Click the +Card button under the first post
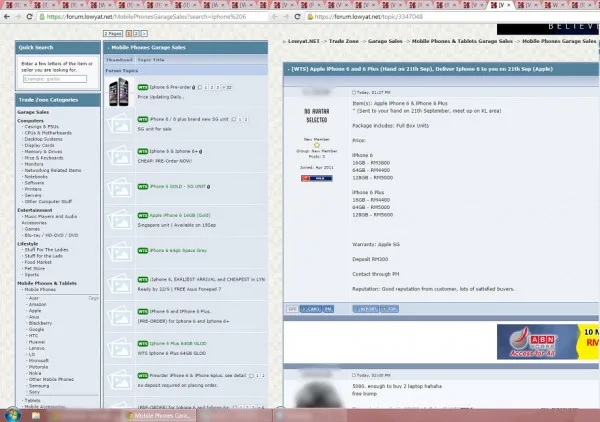 [x=311, y=309]
